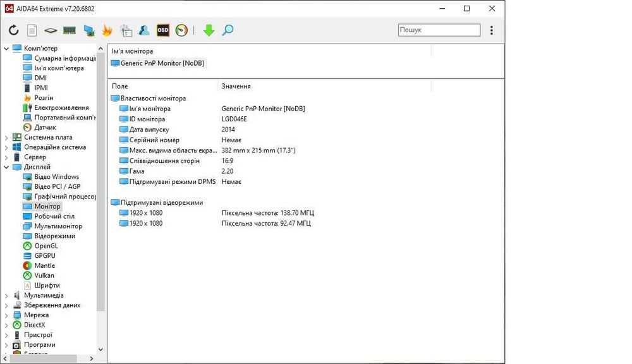The height and width of the screenshot is (364, 632).
Task: Open the sensor gauge toolbar icon
Action: 181,30
